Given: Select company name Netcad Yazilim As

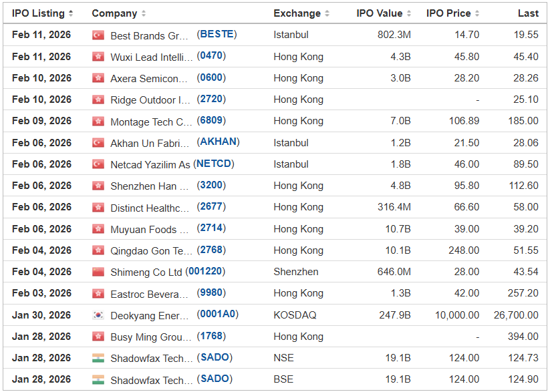Looking at the screenshot, I should (150, 165).
